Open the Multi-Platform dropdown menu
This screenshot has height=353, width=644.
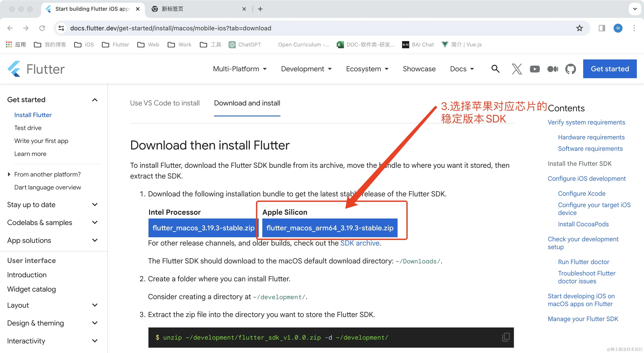tap(239, 69)
